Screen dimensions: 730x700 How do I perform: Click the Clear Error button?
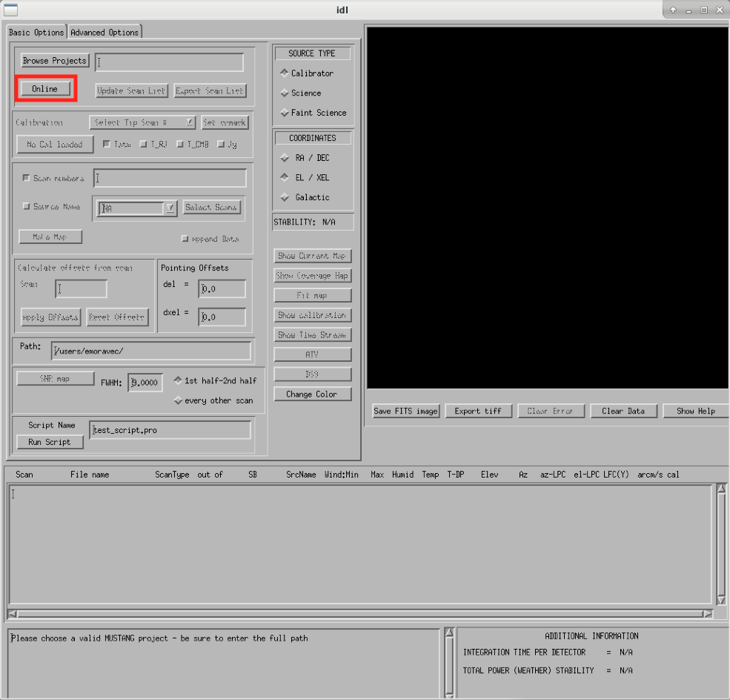pos(551,412)
